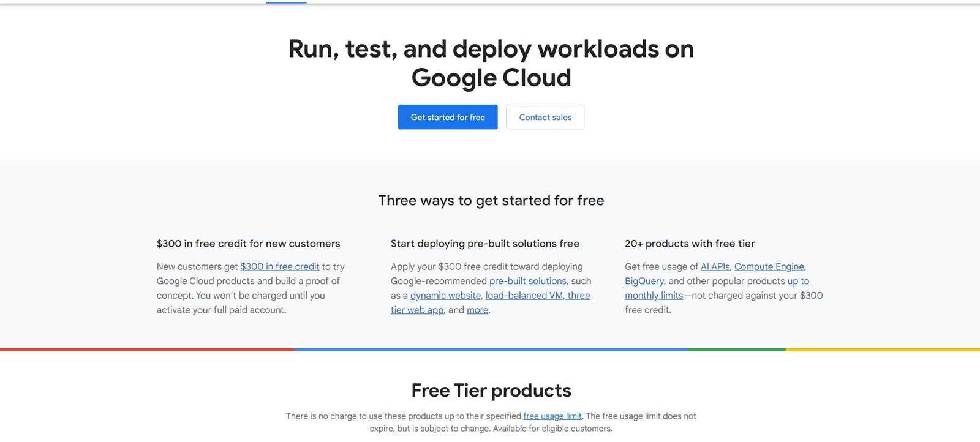Open the pre-built solutions link
This screenshot has height=442, width=980.
528,281
